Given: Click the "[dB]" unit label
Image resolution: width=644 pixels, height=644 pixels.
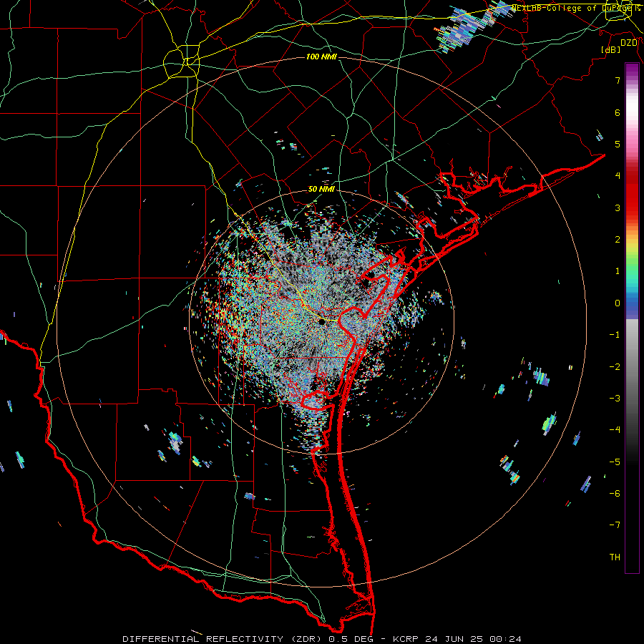Looking at the screenshot, I should 611,49.
